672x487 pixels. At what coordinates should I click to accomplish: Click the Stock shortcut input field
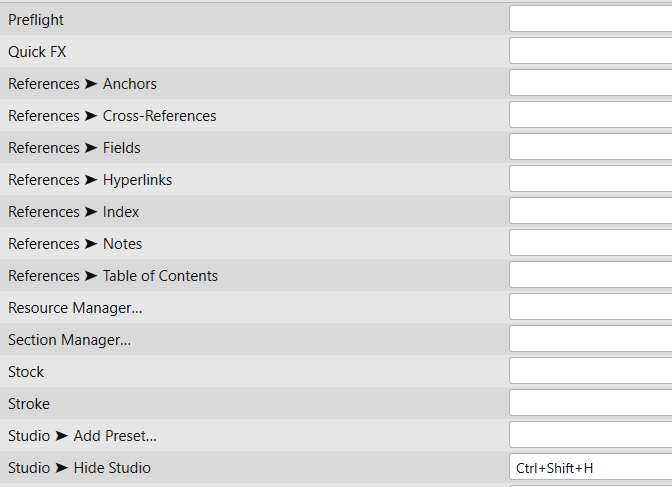(590, 371)
